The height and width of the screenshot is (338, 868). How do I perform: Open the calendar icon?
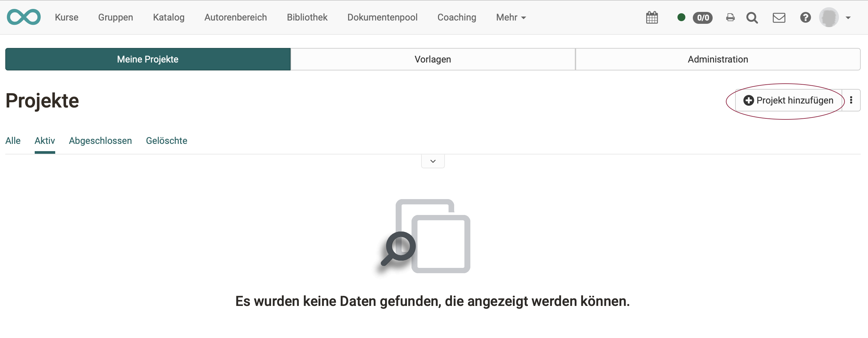click(x=652, y=17)
